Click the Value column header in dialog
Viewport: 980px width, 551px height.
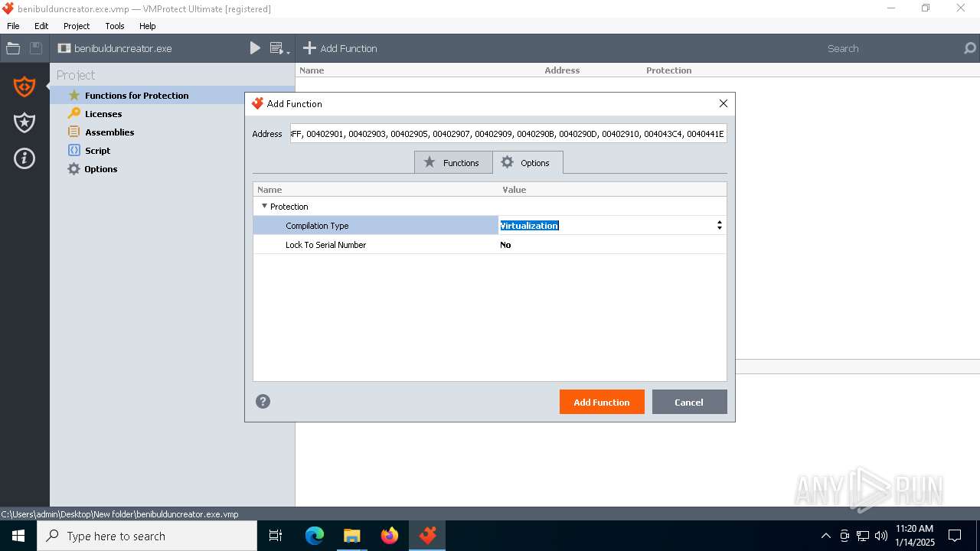514,190
